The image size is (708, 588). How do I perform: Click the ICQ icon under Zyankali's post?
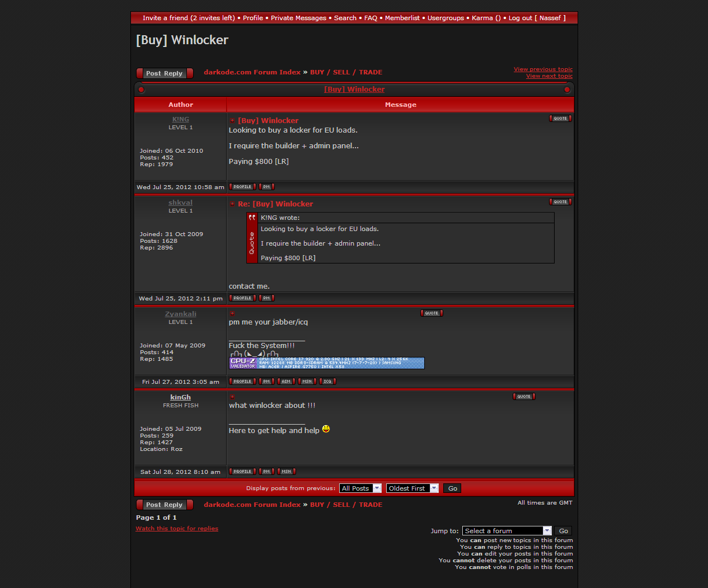[x=327, y=382]
